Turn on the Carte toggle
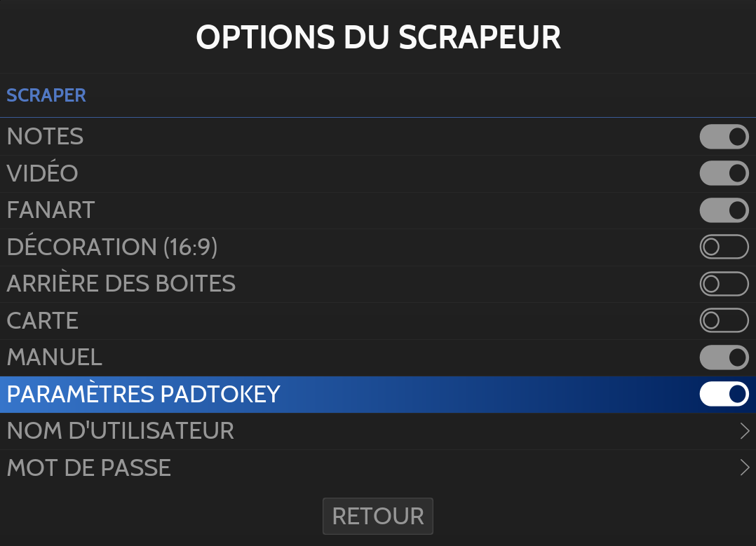756x546 pixels. (724, 320)
